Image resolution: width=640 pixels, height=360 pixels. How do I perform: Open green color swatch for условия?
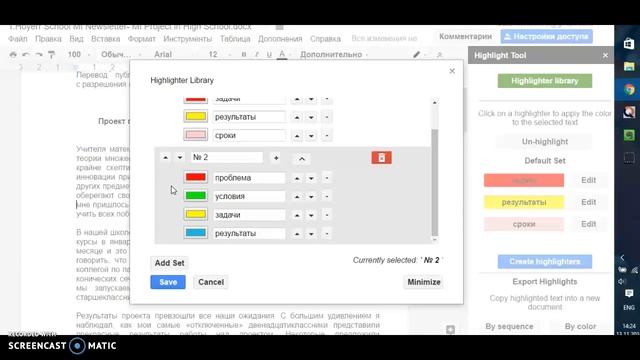[x=196, y=196]
